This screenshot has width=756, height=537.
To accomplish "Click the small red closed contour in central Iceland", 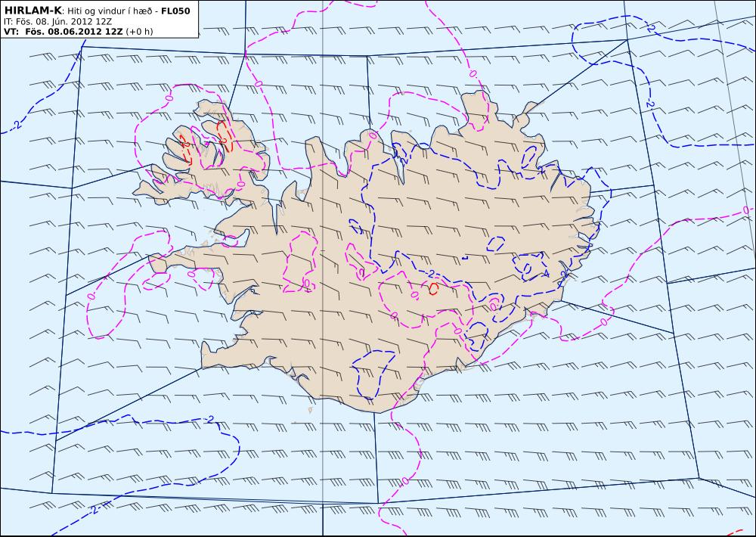I will [x=433, y=288].
